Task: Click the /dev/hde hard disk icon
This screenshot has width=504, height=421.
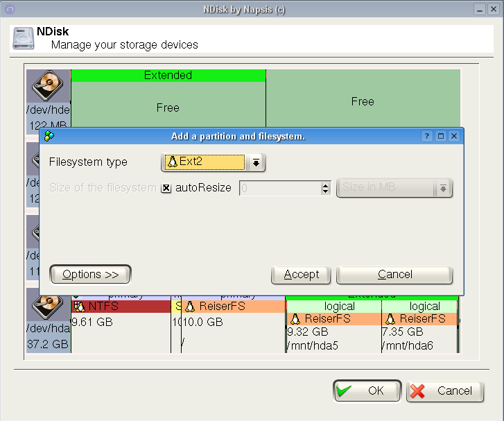Action: 48,87
